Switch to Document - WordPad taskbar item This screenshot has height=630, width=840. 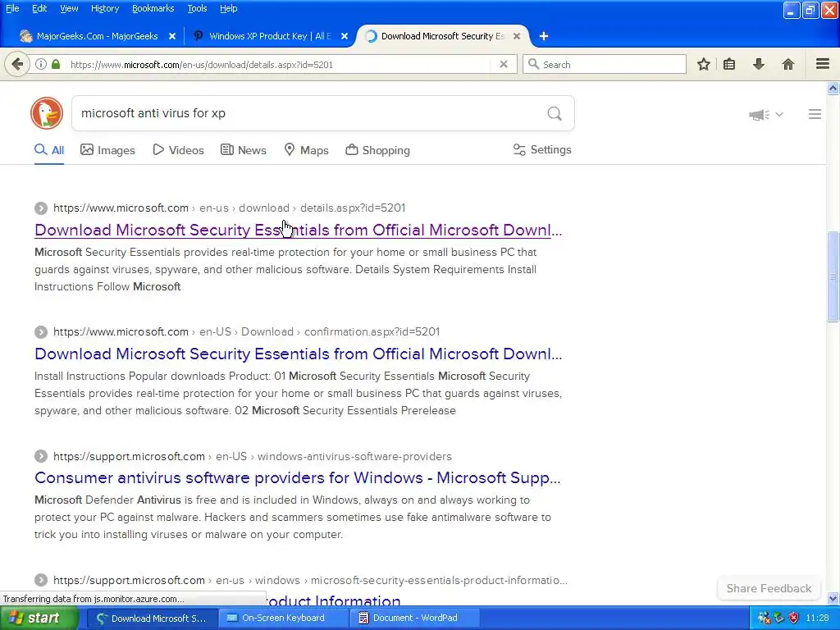pos(415,619)
